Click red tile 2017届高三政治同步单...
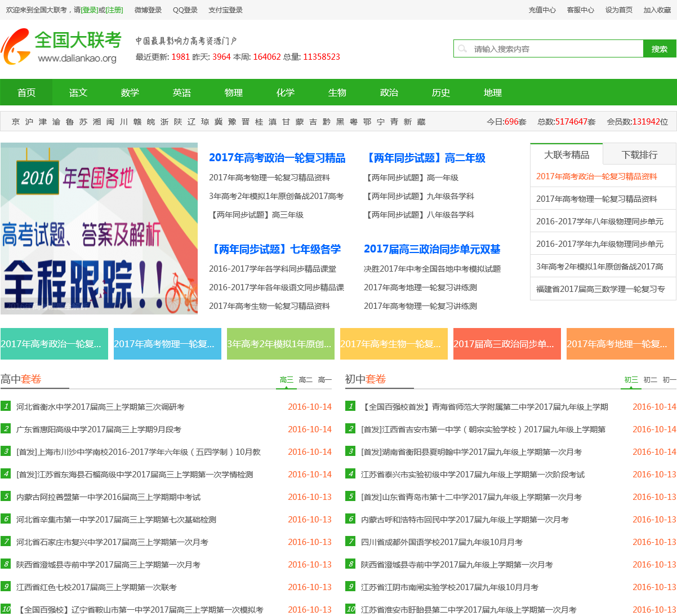Image resolution: width=677 pixels, height=616 pixels. pos(507,344)
